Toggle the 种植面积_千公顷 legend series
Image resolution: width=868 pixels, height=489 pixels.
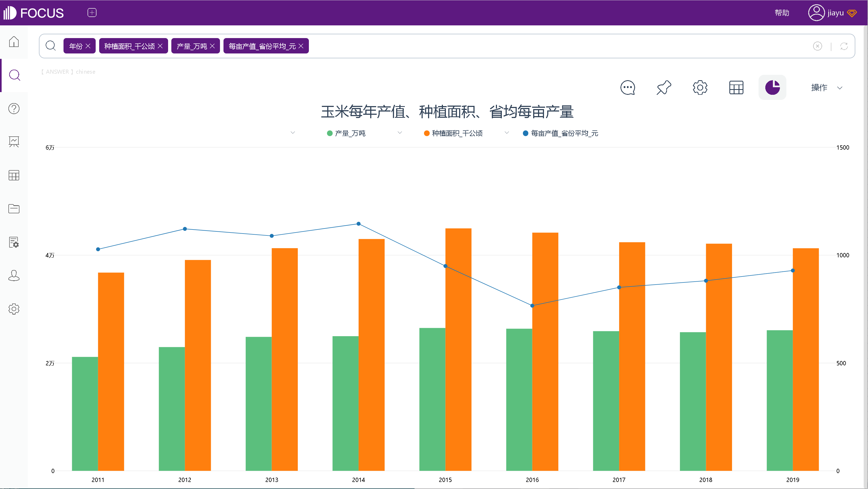(x=453, y=133)
